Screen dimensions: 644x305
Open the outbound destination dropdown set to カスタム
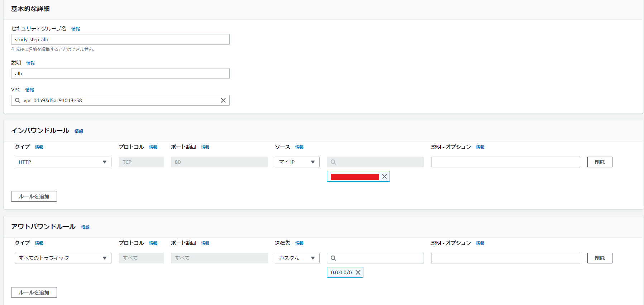(297, 258)
